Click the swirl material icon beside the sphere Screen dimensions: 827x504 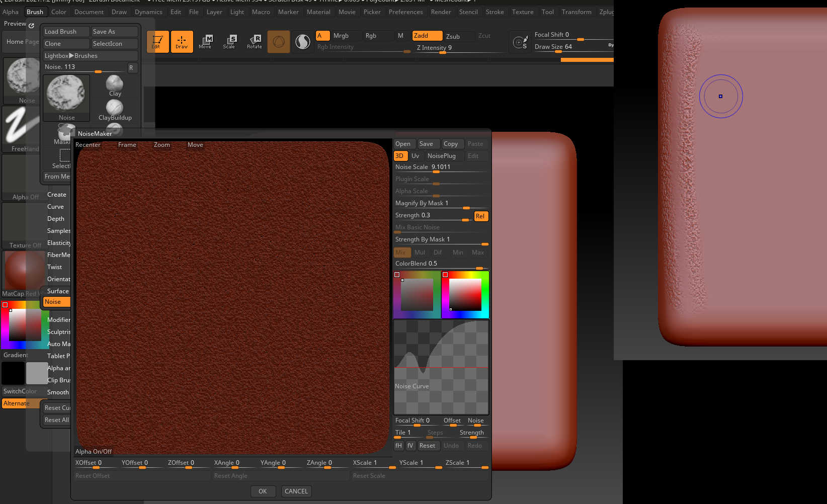tap(303, 42)
